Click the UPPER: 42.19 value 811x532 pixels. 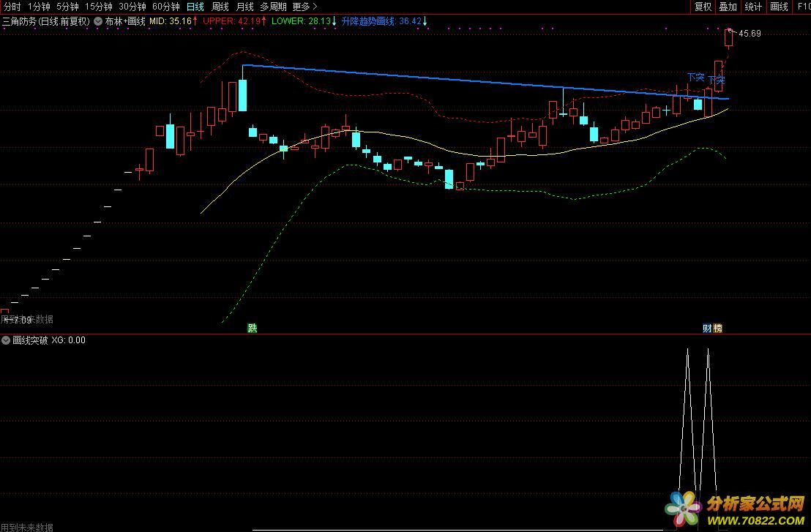tap(232, 21)
